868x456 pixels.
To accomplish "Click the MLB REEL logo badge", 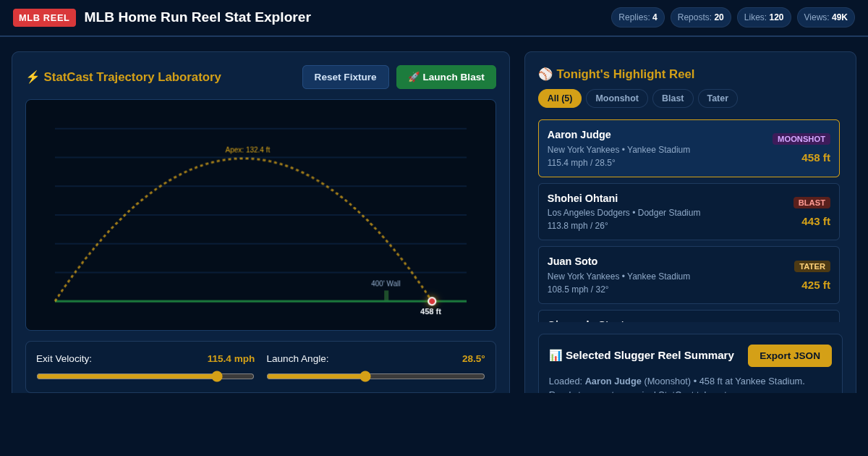I will click(x=44, y=17).
